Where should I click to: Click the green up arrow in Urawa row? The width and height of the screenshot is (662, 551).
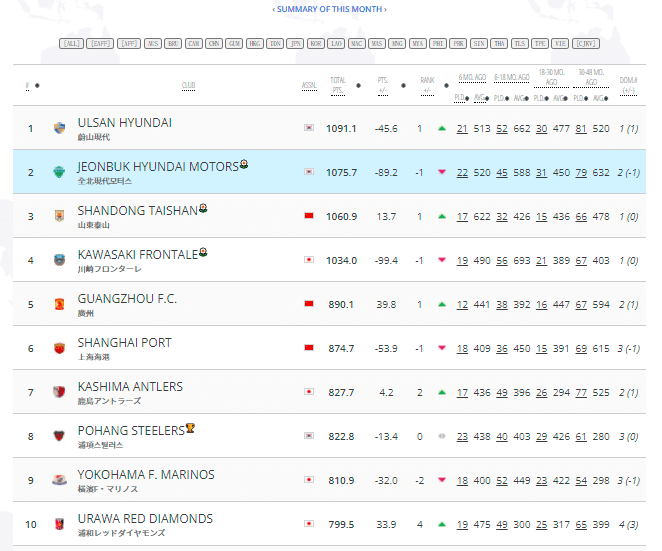pyautogui.click(x=441, y=524)
